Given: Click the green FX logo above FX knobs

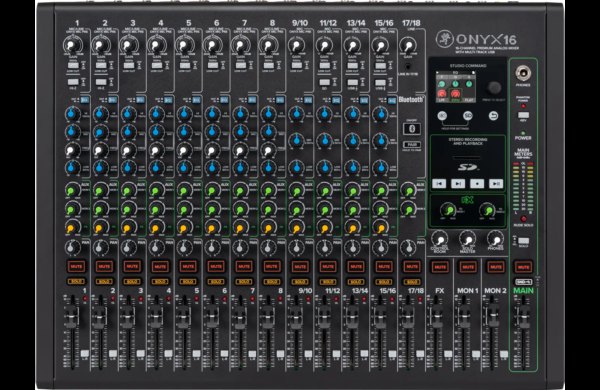Looking at the screenshot, I should click(x=467, y=199).
